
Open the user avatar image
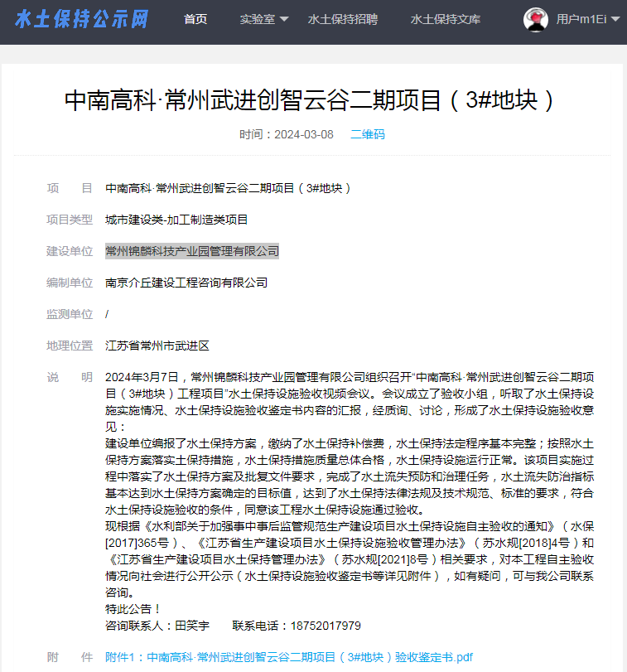(x=536, y=20)
